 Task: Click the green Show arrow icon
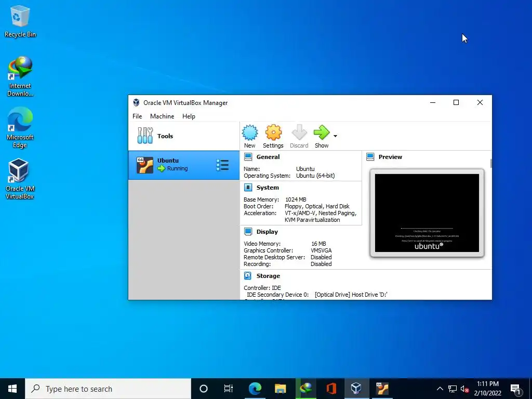(x=321, y=132)
